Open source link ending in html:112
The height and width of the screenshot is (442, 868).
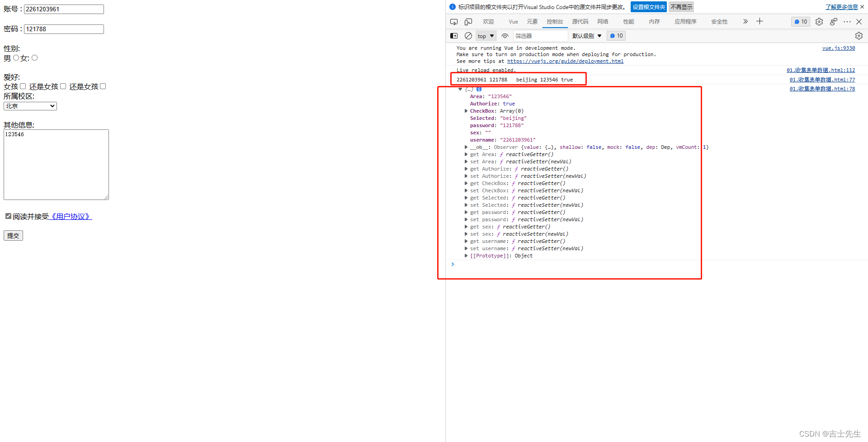pyautogui.click(x=821, y=70)
